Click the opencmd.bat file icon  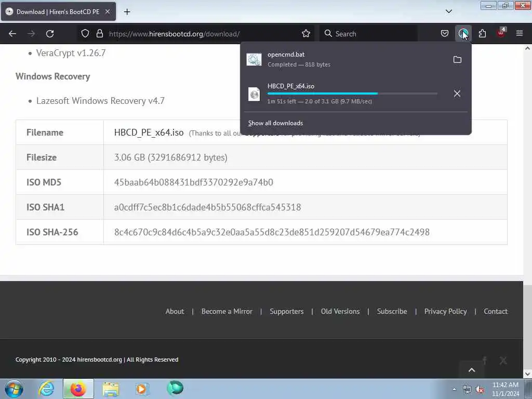pos(254,60)
